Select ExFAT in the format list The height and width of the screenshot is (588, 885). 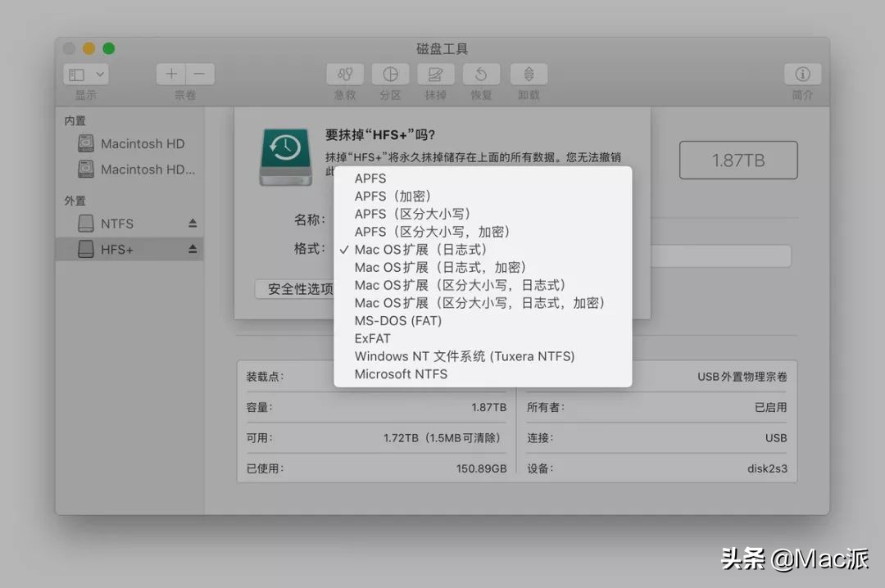pyautogui.click(x=372, y=338)
